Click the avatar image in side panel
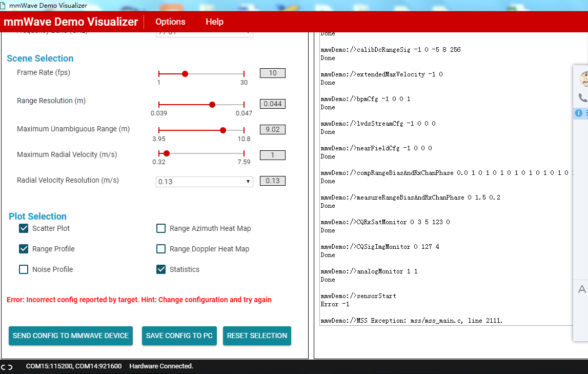The height and width of the screenshot is (374, 588). 584,79
